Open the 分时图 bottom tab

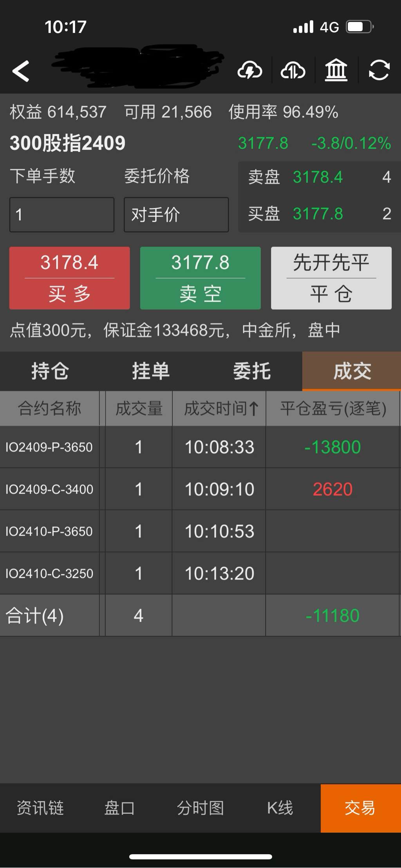(x=200, y=808)
